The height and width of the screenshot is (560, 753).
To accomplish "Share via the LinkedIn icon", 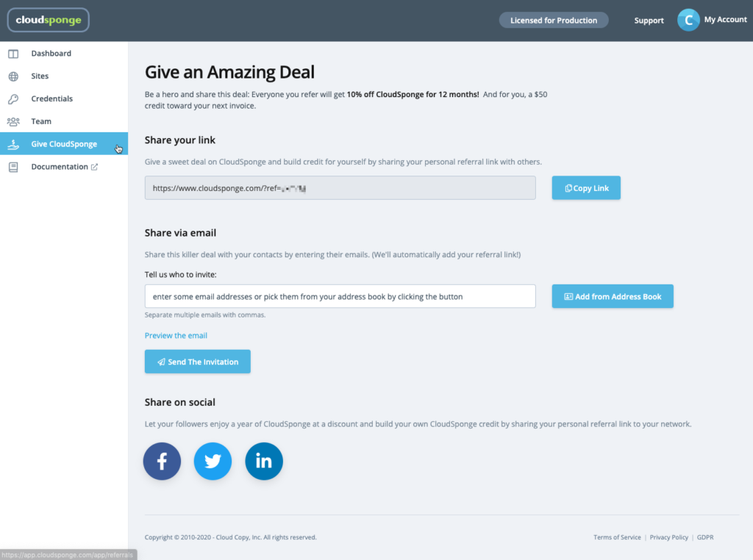I will click(264, 461).
